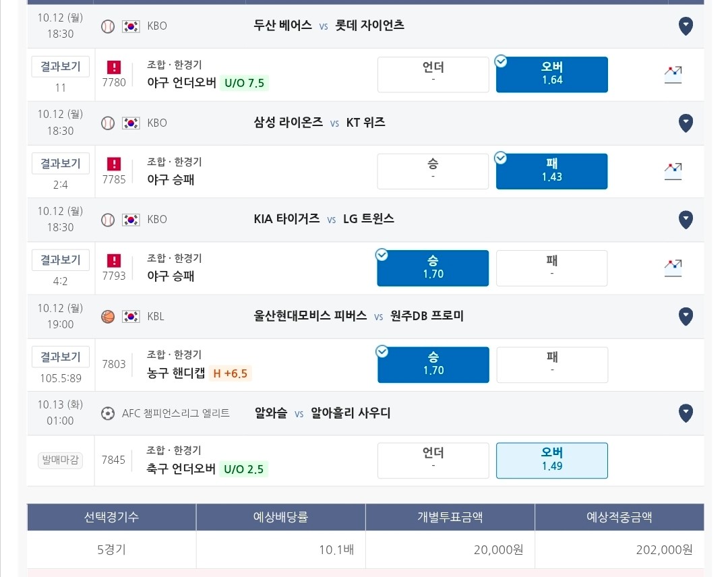The image size is (728, 577).
Task: Expand 두산 베어스 vs 롯데 자이언츠 details
Action: point(686,26)
